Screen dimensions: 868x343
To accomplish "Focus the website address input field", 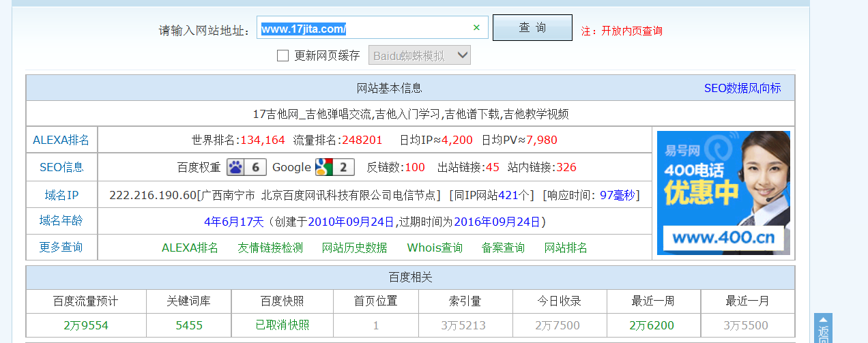I will (373, 28).
